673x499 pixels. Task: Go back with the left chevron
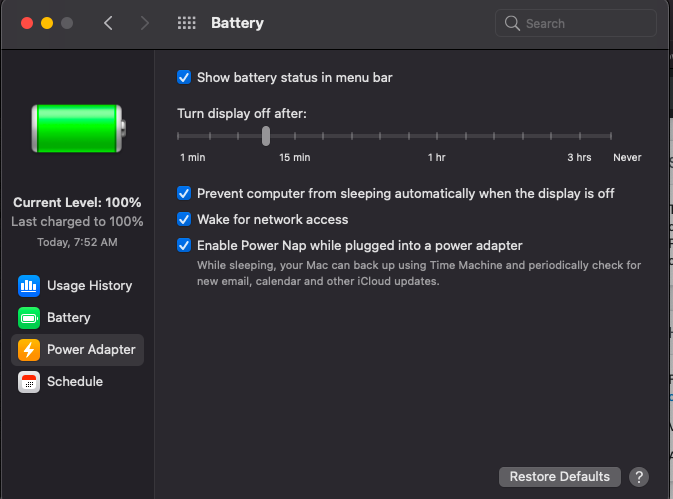click(108, 23)
